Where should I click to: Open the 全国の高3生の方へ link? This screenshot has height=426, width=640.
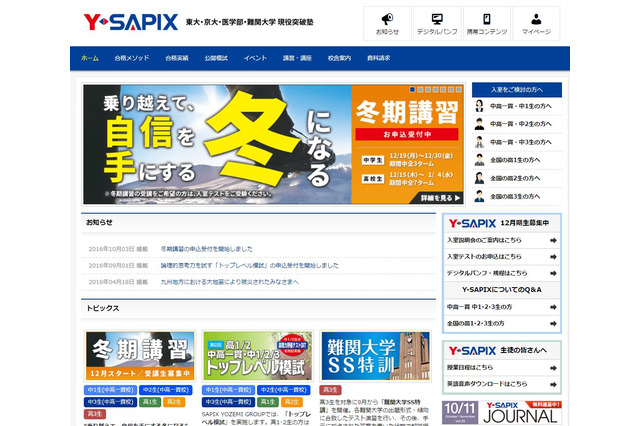[515, 196]
